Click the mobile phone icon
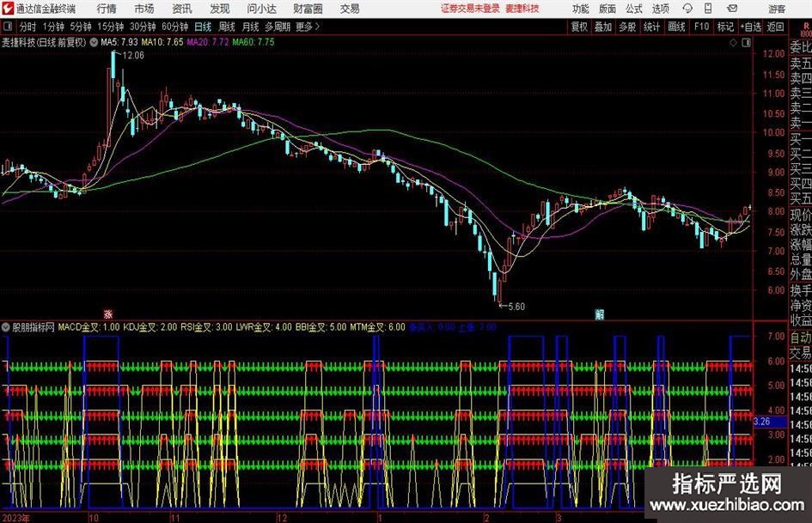Viewport: 812px width, 523px height. [x=708, y=9]
